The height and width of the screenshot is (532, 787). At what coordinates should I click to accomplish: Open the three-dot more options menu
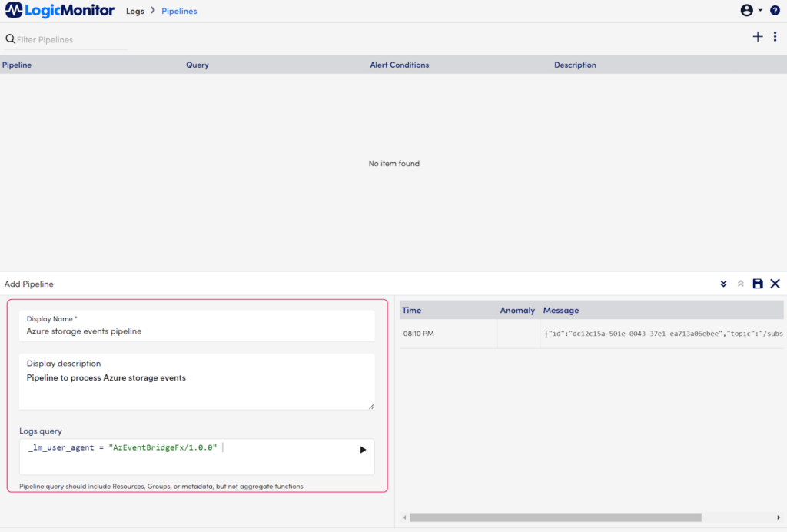(775, 36)
